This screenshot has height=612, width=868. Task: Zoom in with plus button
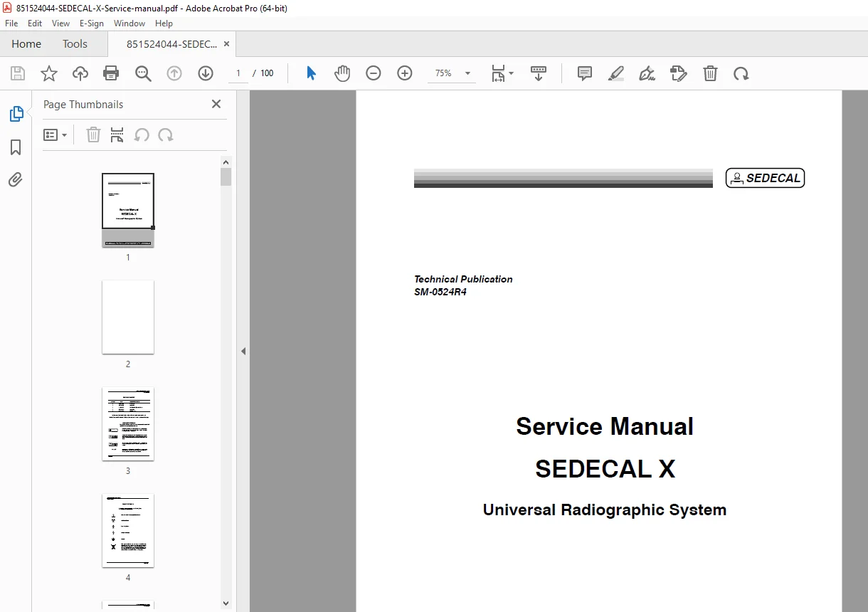tap(405, 73)
